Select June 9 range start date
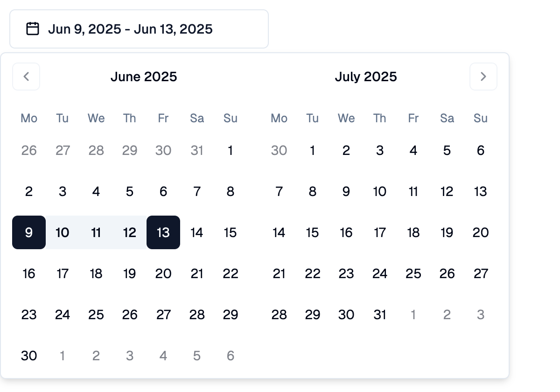 29,232
